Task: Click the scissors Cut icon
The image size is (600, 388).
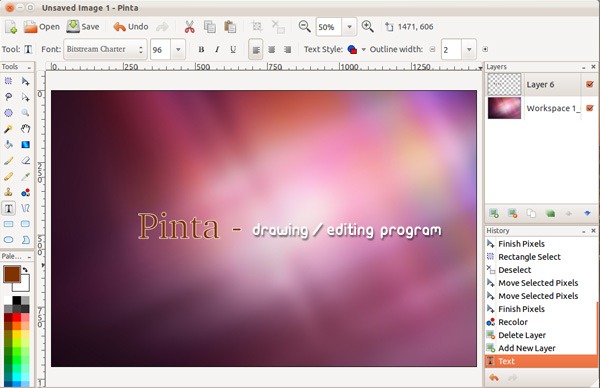Action: [189, 27]
